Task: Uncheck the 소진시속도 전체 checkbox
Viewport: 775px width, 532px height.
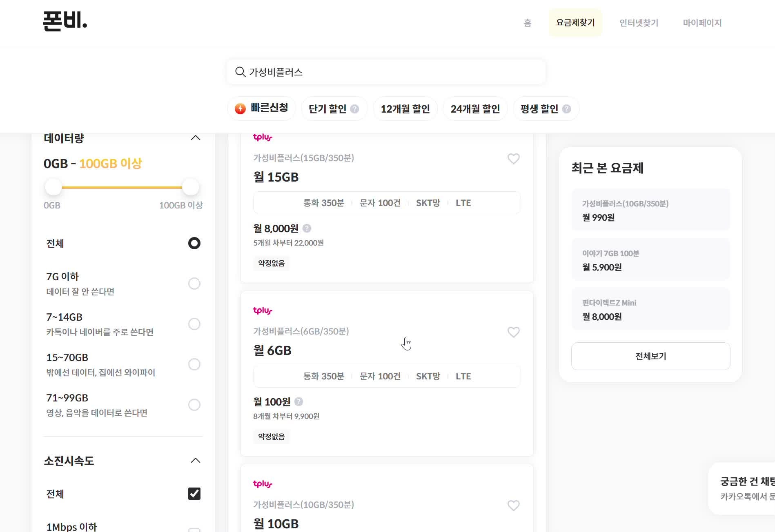Action: (x=194, y=494)
